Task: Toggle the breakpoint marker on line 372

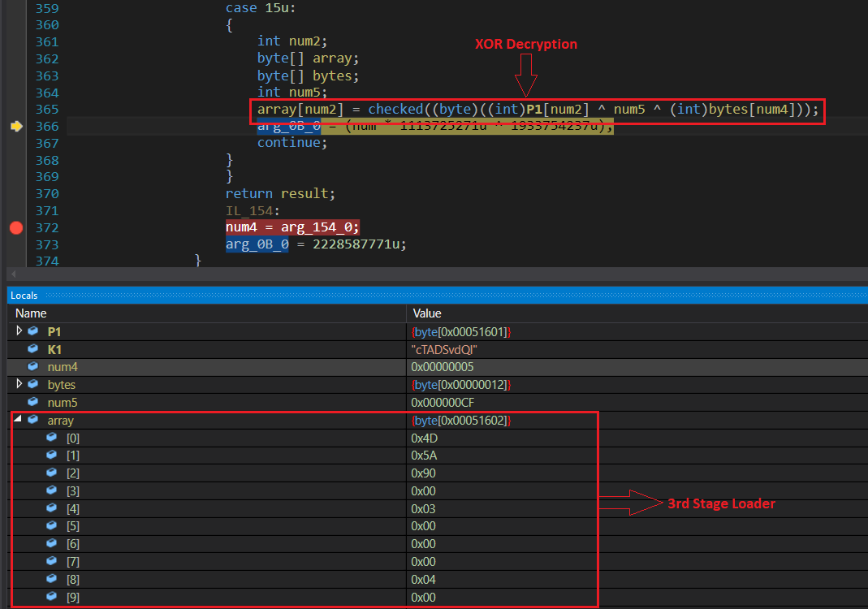Action: [16, 227]
